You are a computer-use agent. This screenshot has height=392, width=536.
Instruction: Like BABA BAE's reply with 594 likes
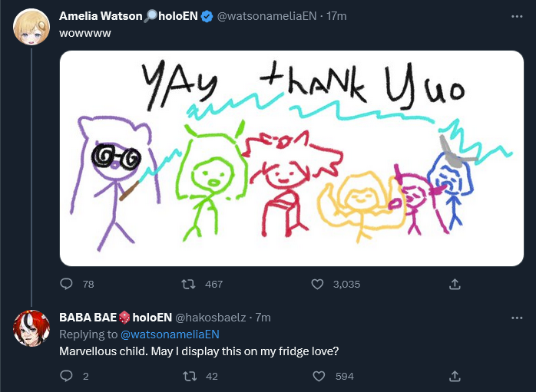[x=319, y=376]
